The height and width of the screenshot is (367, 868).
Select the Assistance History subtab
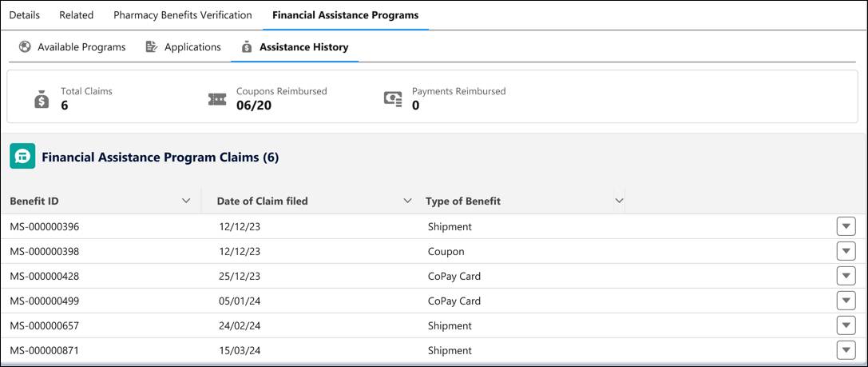pyautogui.click(x=304, y=47)
